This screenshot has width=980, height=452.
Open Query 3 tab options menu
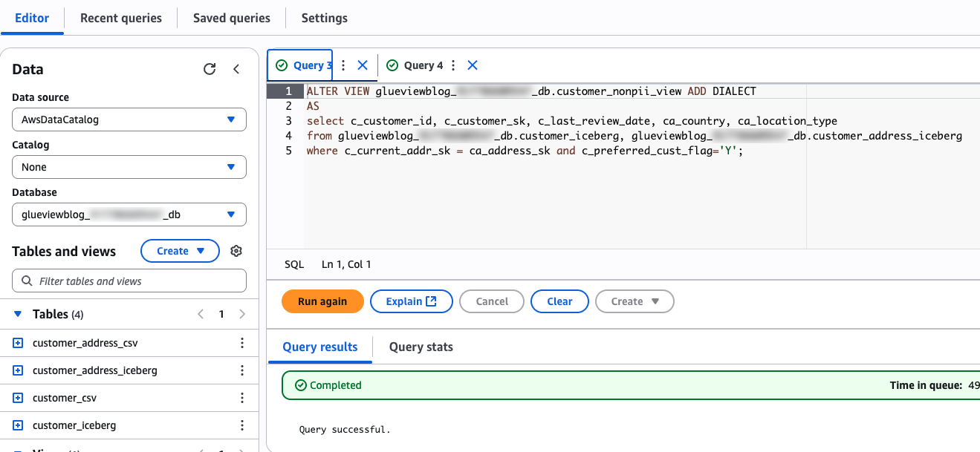(343, 65)
